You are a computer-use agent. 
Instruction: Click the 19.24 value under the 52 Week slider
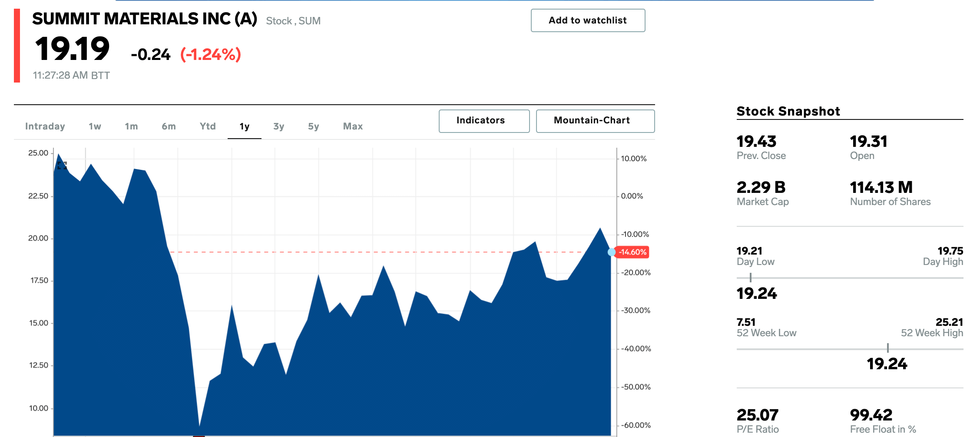(x=887, y=364)
